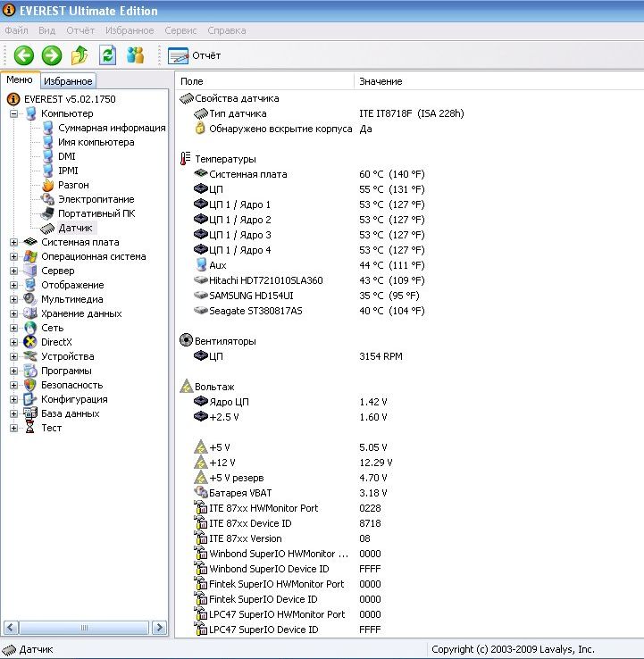Click the users (people) toolbar icon
644x659 pixels.
136,55
